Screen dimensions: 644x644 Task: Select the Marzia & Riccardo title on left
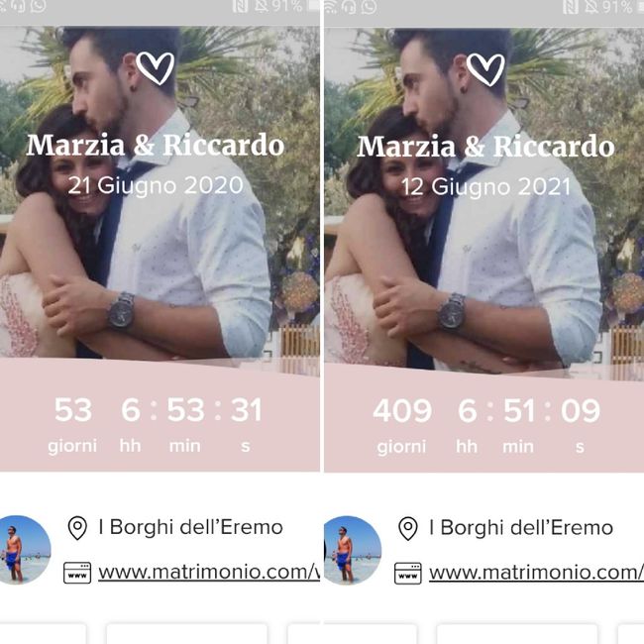pyautogui.click(x=156, y=145)
